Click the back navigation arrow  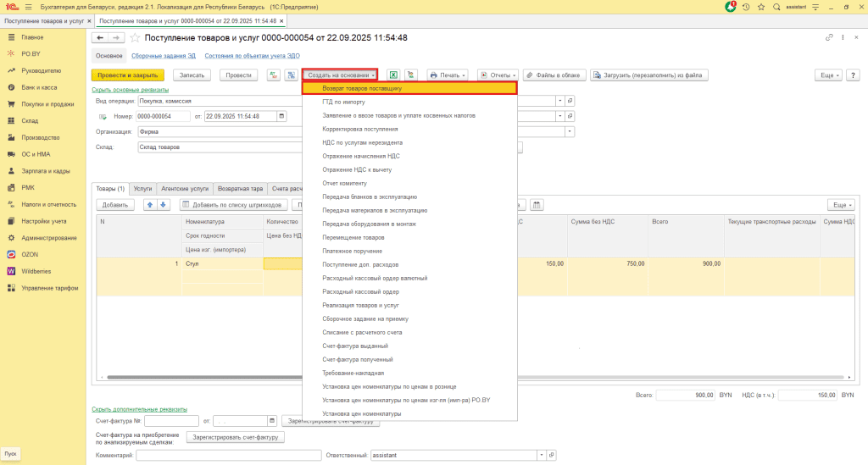(x=100, y=38)
